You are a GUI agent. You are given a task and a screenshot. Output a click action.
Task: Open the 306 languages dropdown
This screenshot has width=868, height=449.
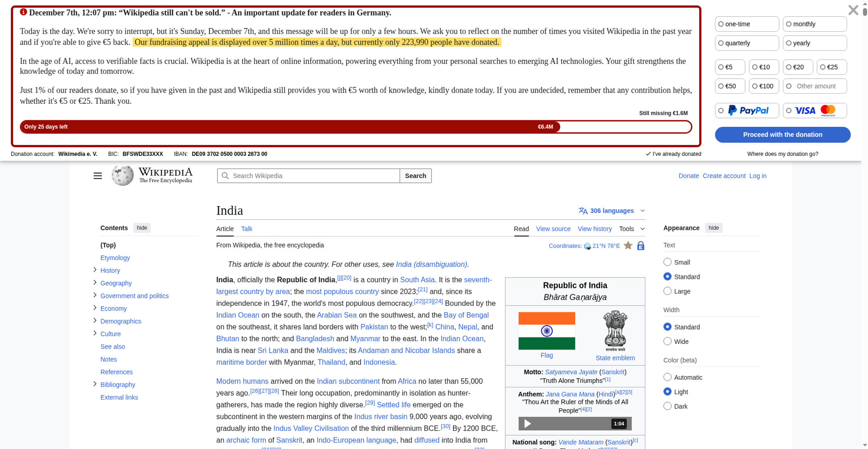pos(612,211)
